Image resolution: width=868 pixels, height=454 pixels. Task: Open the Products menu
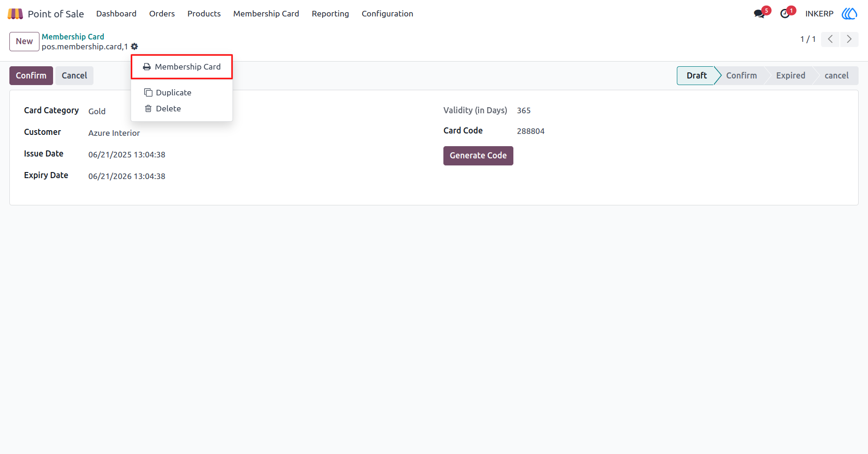(x=204, y=14)
